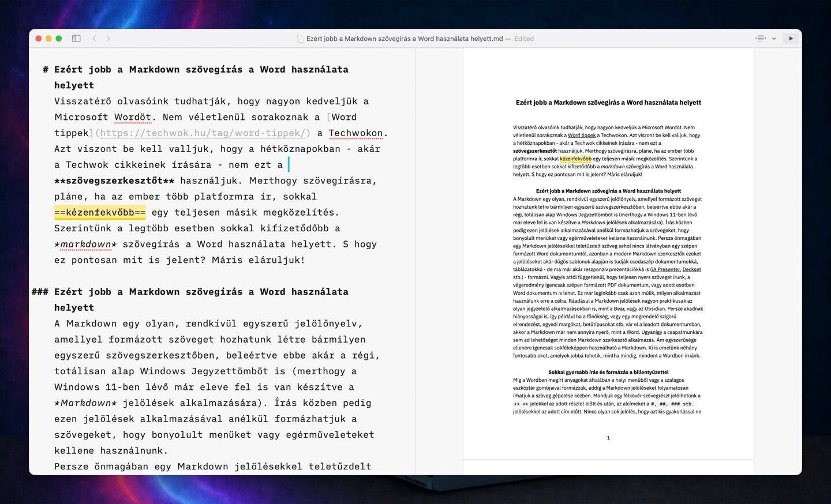Click the "#" heading marker in editor
Viewport: 831px width, 504px height.
[46, 69]
